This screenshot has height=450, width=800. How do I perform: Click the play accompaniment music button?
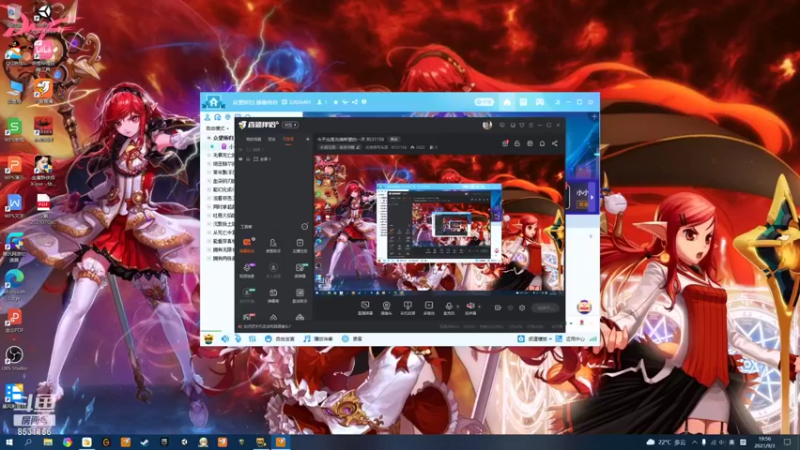pyautogui.click(x=318, y=339)
